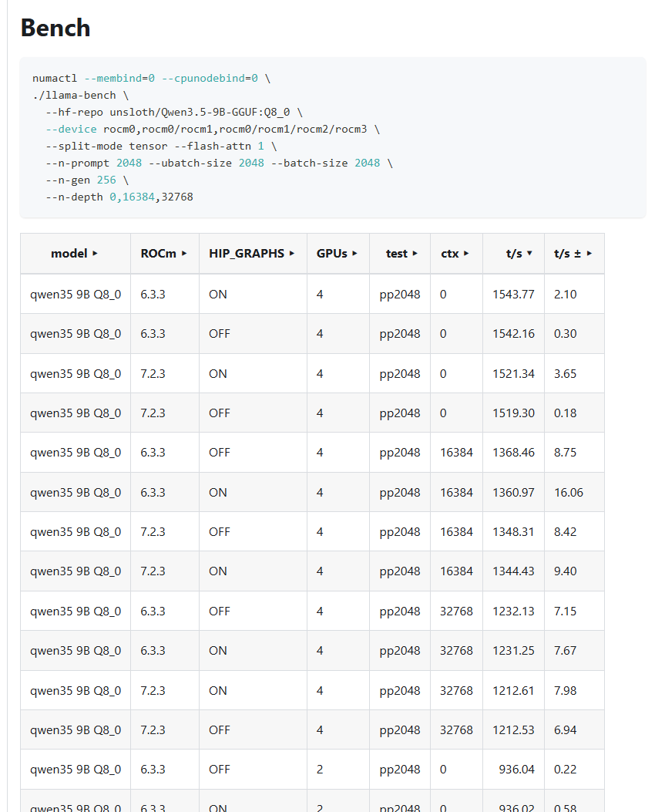This screenshot has width=665, height=812.
Task: Click the t/s value 1519.30
Action: 513,413
